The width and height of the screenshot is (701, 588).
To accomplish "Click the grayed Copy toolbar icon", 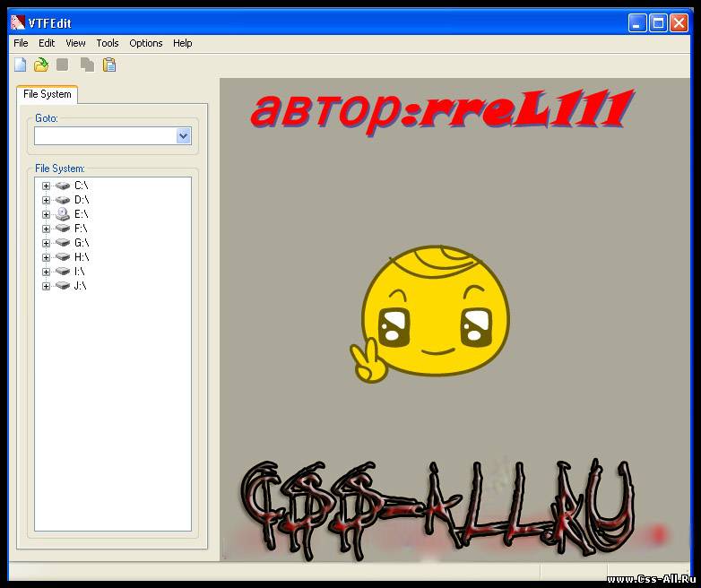I will click(87, 65).
